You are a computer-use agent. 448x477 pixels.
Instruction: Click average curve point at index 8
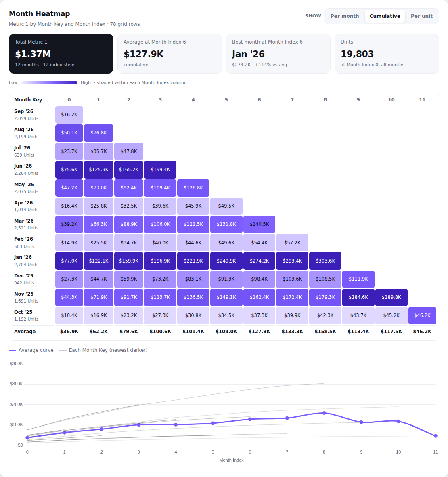[324, 413]
